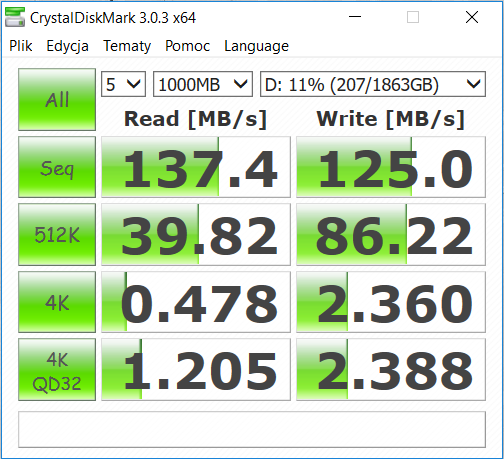Open the Edycja menu
504x459 pixels.
coord(67,46)
